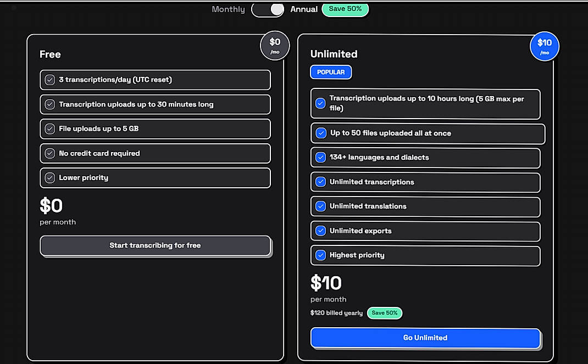Click blue checkmark beside Unlimited exports
Image resolution: width=588 pixels, height=364 pixels.
320,231
